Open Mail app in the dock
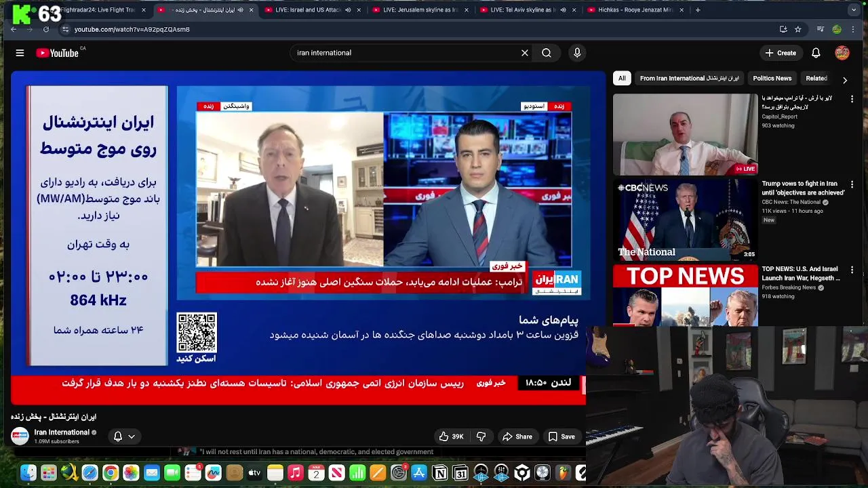 pos(152,473)
